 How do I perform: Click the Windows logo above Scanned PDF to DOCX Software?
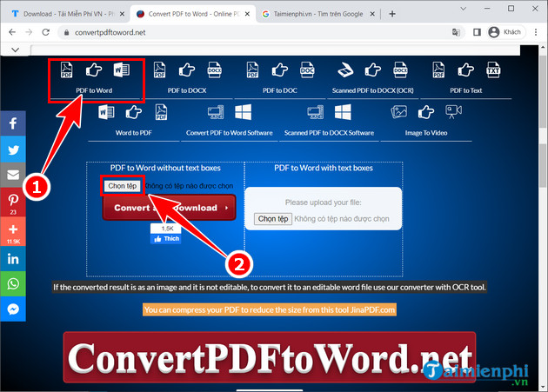343,112
